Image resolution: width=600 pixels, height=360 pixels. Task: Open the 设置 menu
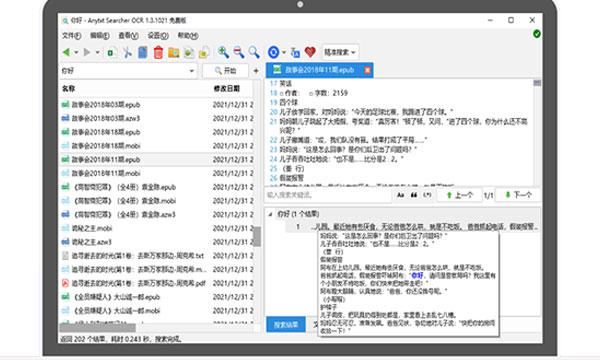(158, 36)
